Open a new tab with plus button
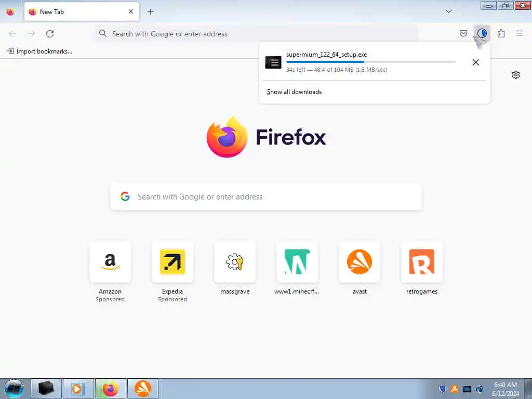The image size is (532, 399). point(150,12)
